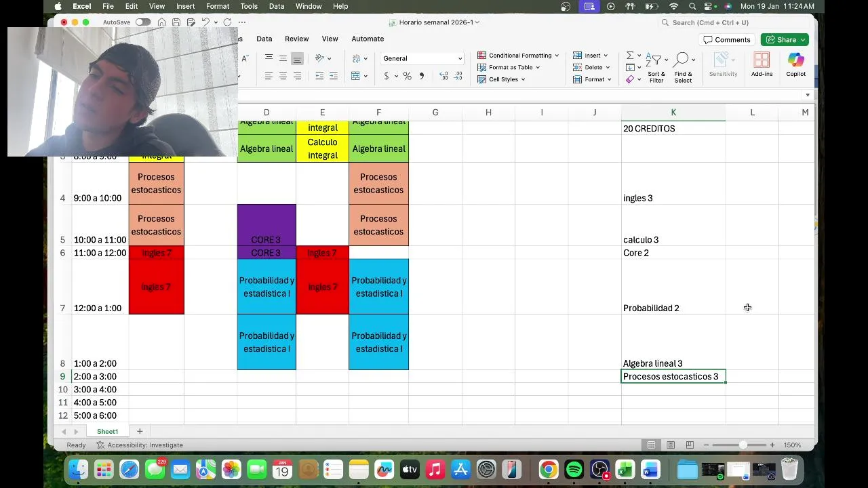Expand the formula bar chevron
This screenshot has width=868, height=488.
807,96
